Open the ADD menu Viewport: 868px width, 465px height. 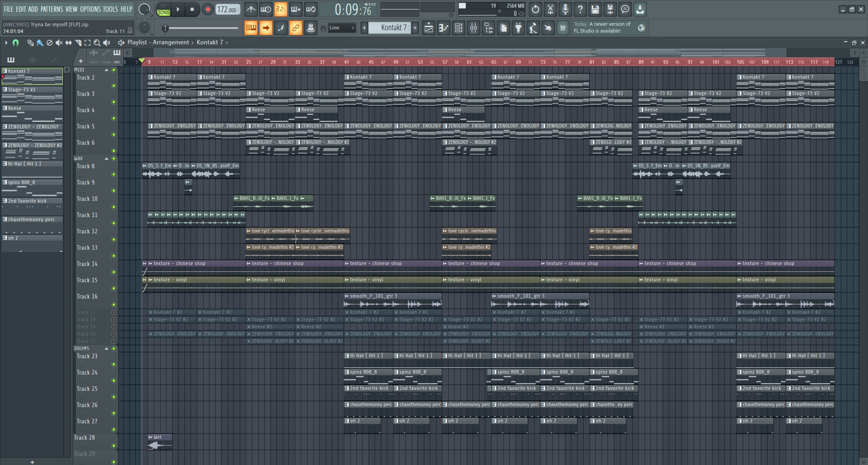pyautogui.click(x=33, y=9)
